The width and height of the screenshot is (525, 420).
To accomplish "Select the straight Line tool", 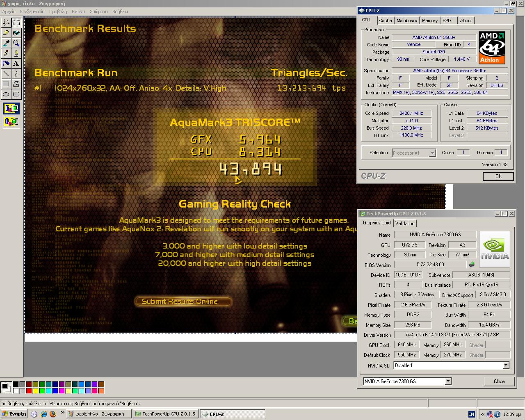I will point(6,74).
